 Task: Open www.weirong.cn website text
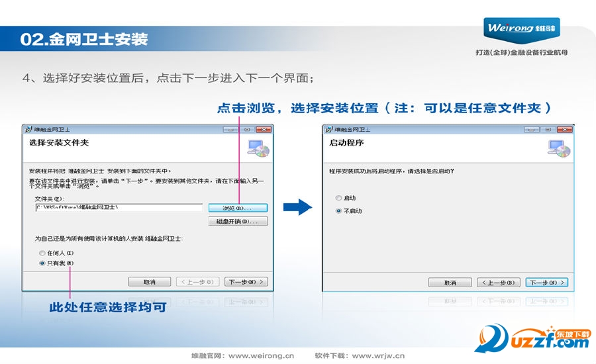click(x=261, y=356)
